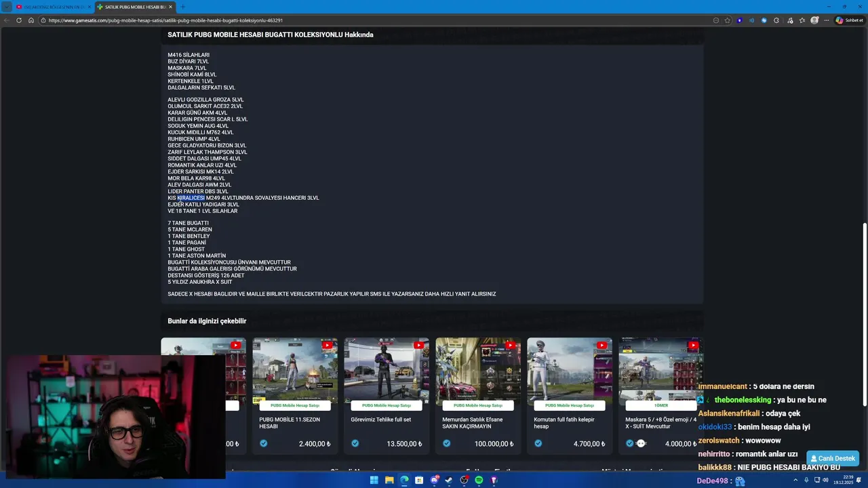Open Steam from the taskbar

tap(449, 480)
